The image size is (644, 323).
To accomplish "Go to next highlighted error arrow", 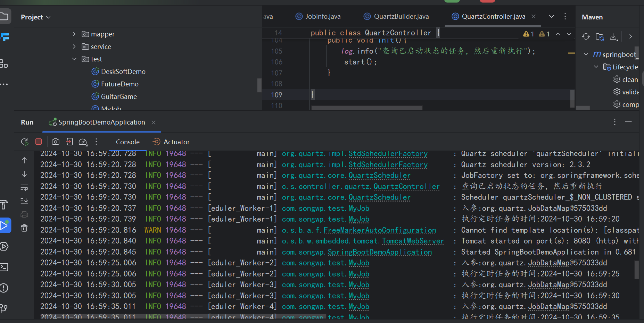I will click(569, 34).
